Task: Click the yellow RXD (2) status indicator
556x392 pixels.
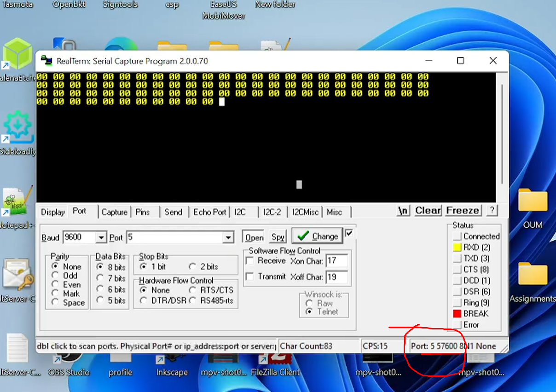Action: pos(457,248)
